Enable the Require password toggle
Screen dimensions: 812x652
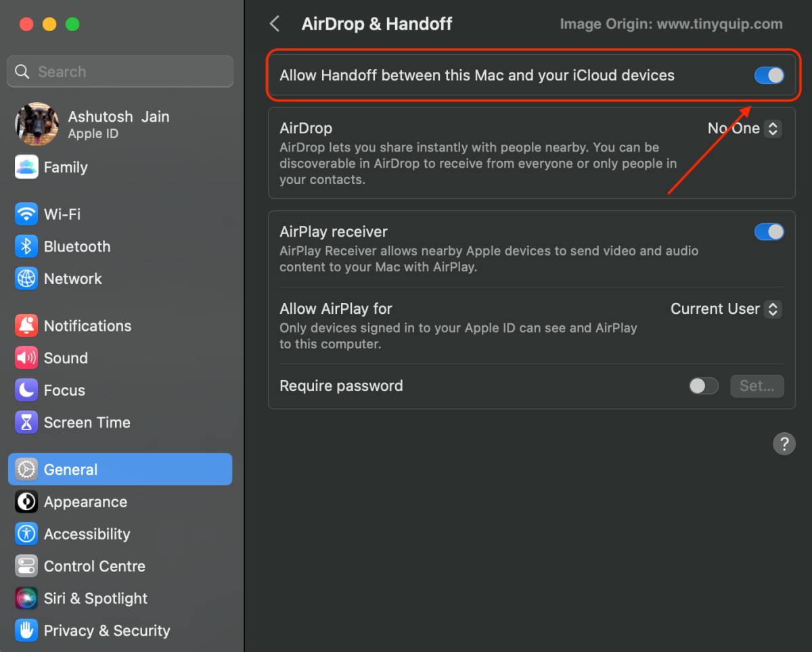pyautogui.click(x=703, y=386)
